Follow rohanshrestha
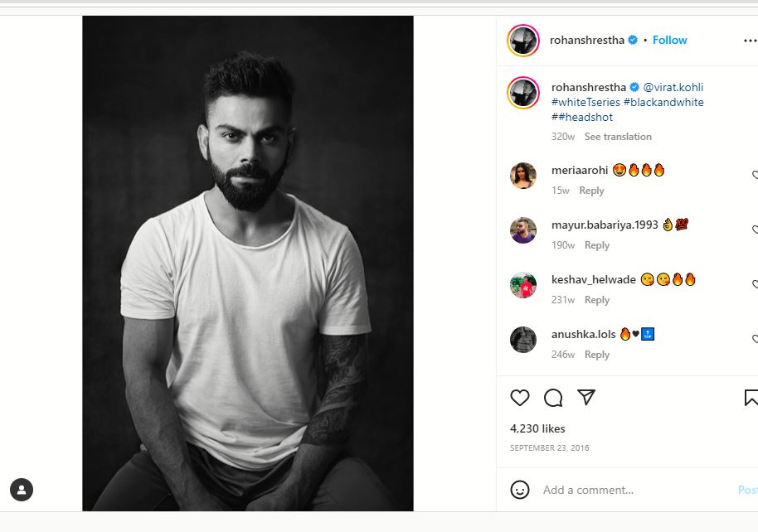This screenshot has width=758, height=532. coord(669,40)
